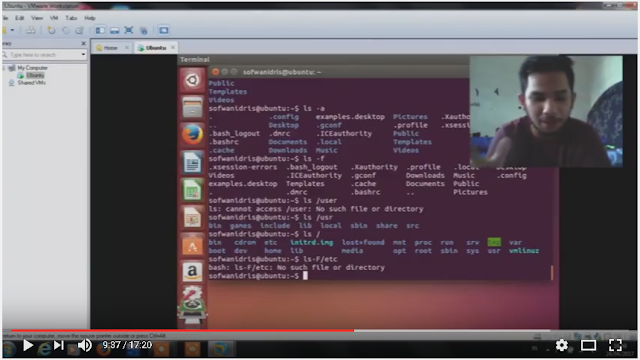Click the '.xsession-errors' text in terminal

tap(242, 167)
